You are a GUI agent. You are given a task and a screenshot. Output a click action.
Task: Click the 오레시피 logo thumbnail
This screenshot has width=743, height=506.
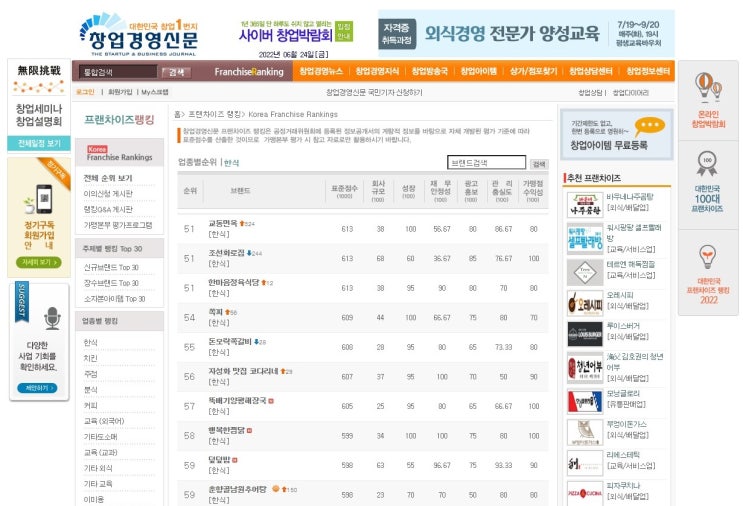pyautogui.click(x=585, y=303)
